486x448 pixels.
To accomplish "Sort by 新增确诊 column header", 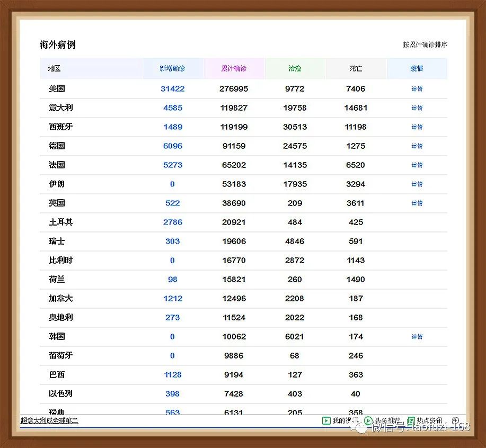I will click(x=172, y=69).
